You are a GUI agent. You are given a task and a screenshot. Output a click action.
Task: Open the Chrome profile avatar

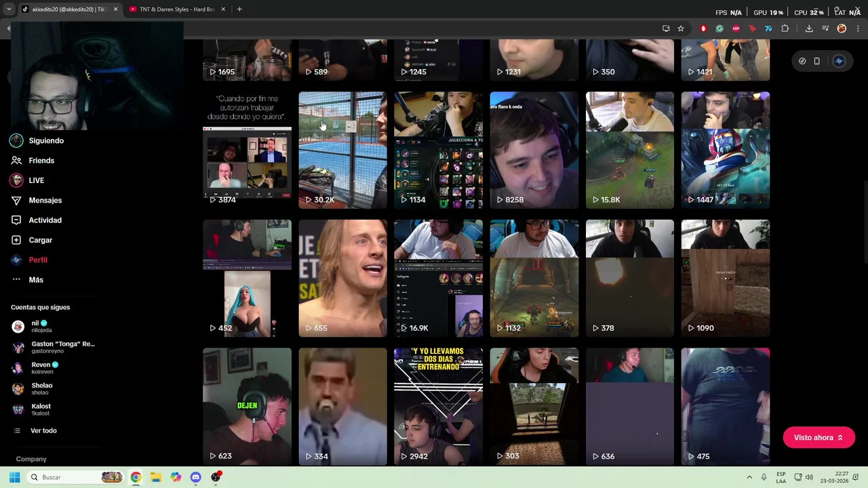[842, 28]
